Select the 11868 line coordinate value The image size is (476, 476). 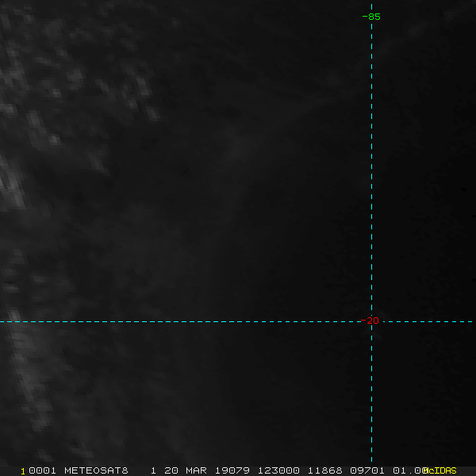(x=325, y=470)
